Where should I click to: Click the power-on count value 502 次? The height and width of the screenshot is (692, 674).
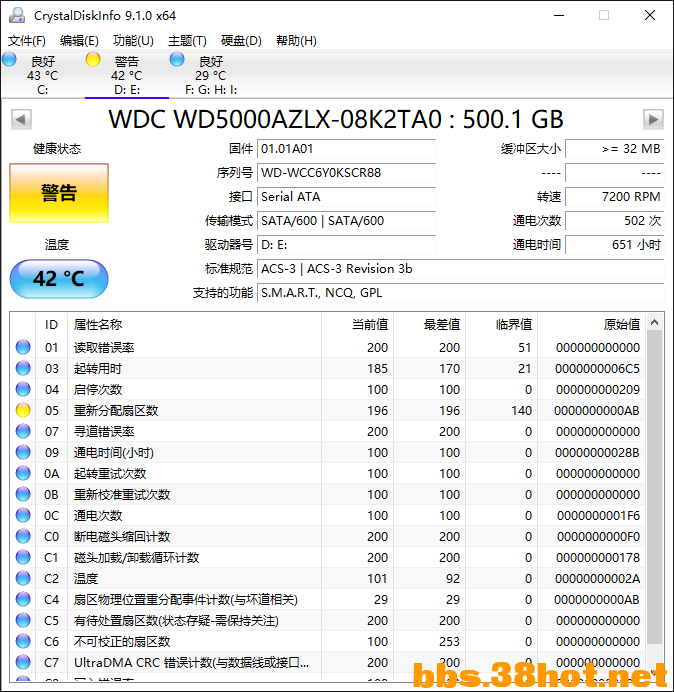tap(614, 221)
